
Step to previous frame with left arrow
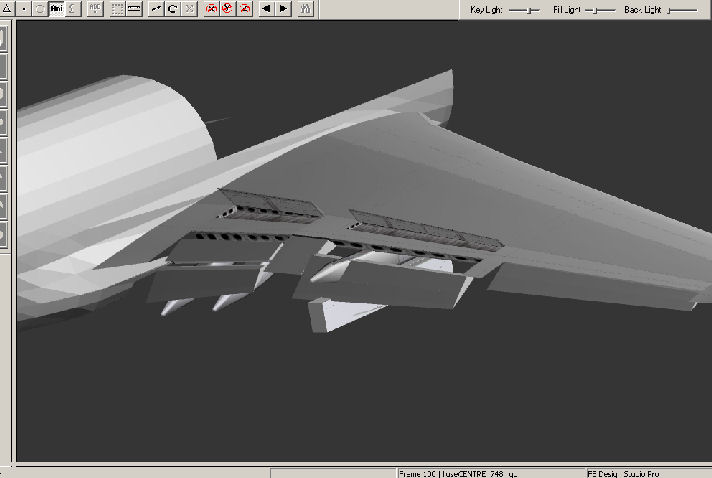[267, 9]
